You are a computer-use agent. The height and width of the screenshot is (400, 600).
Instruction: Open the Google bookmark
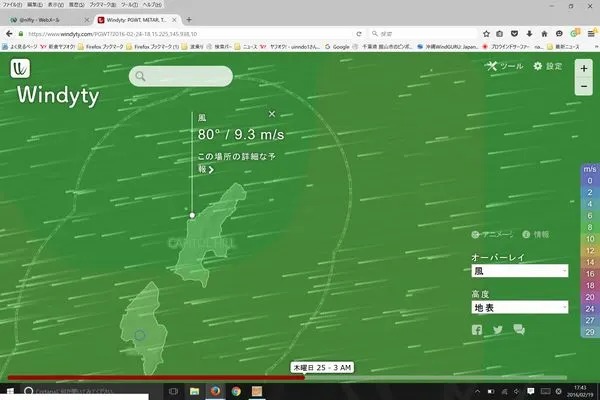(337, 47)
